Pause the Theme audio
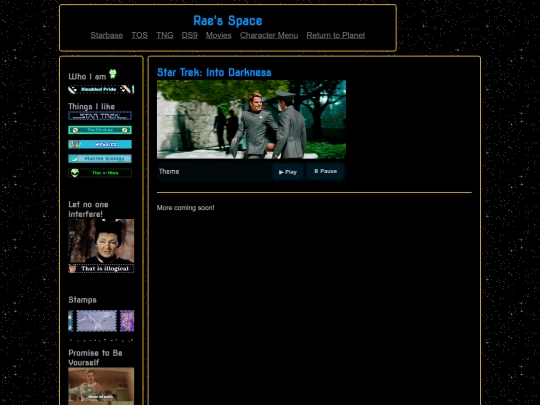The height and width of the screenshot is (405, 540). [x=325, y=172]
